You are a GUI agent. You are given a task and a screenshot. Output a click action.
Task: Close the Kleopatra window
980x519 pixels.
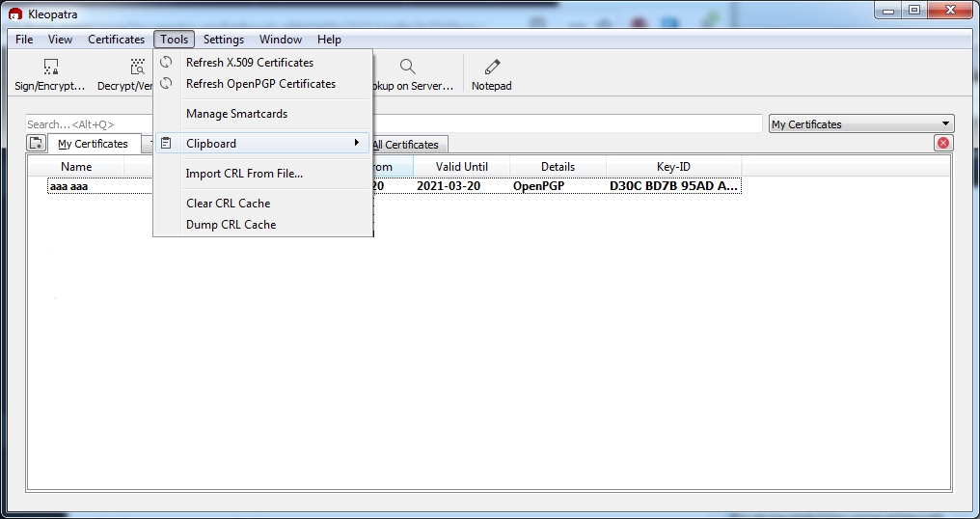click(x=952, y=11)
